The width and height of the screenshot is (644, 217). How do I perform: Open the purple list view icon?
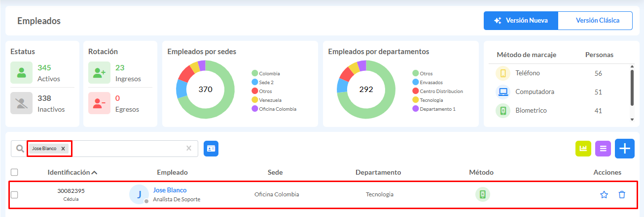point(603,149)
